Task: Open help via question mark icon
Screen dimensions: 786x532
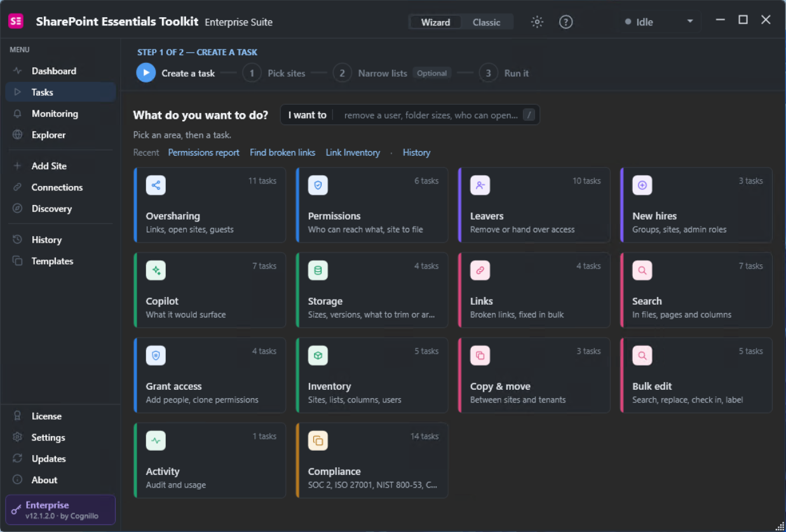Action: [566, 22]
